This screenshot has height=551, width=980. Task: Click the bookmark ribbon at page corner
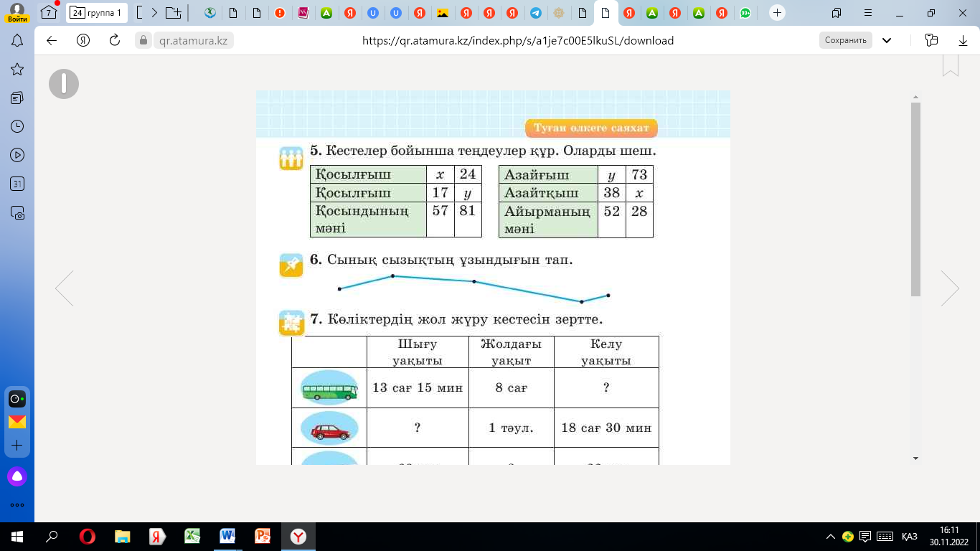pos(951,65)
